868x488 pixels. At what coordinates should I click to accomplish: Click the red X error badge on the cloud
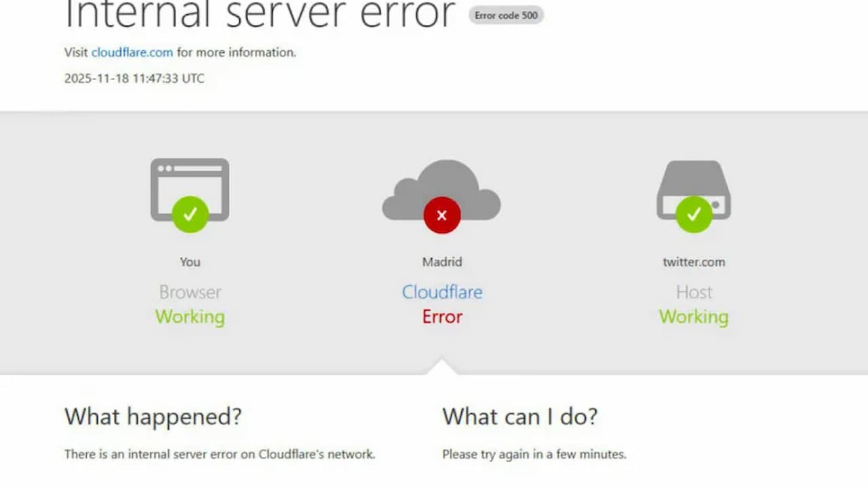coord(442,216)
